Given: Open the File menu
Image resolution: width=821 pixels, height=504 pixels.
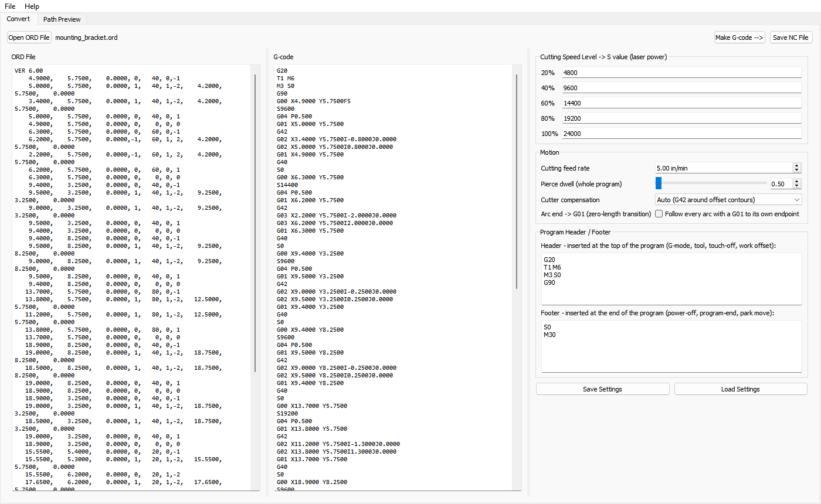Looking at the screenshot, I should (10, 6).
